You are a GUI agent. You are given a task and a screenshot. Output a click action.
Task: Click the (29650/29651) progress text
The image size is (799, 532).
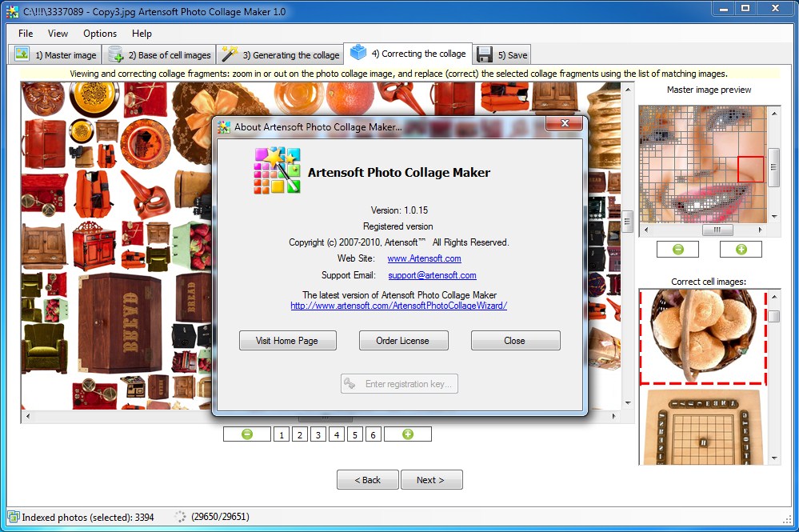point(220,517)
